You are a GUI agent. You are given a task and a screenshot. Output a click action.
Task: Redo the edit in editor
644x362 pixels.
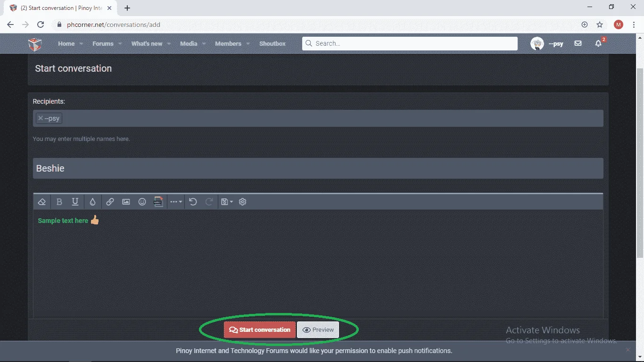click(x=209, y=202)
